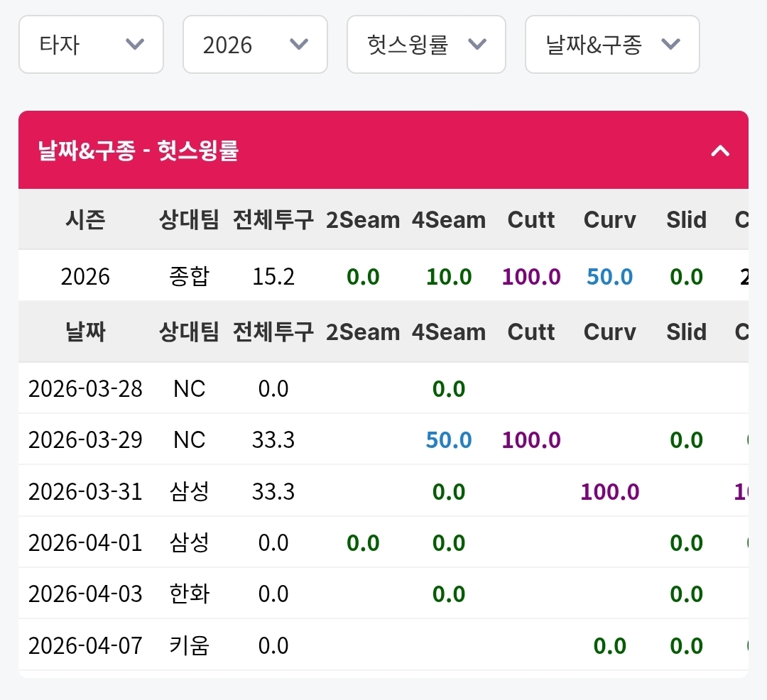Click 삼성 in the 2026-03-31 row
The image size is (767, 700).
point(190,491)
